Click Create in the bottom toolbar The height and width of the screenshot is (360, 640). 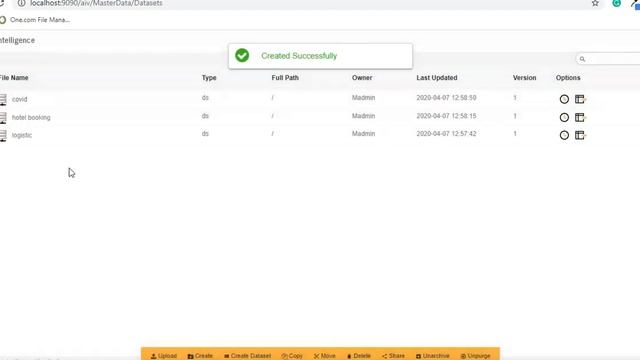click(200, 356)
